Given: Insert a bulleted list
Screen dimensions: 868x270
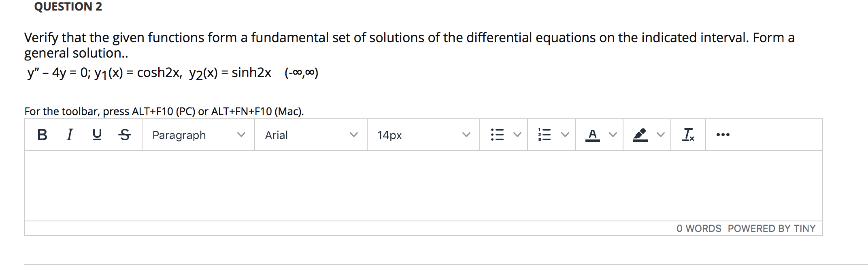Looking at the screenshot, I should coord(496,135).
